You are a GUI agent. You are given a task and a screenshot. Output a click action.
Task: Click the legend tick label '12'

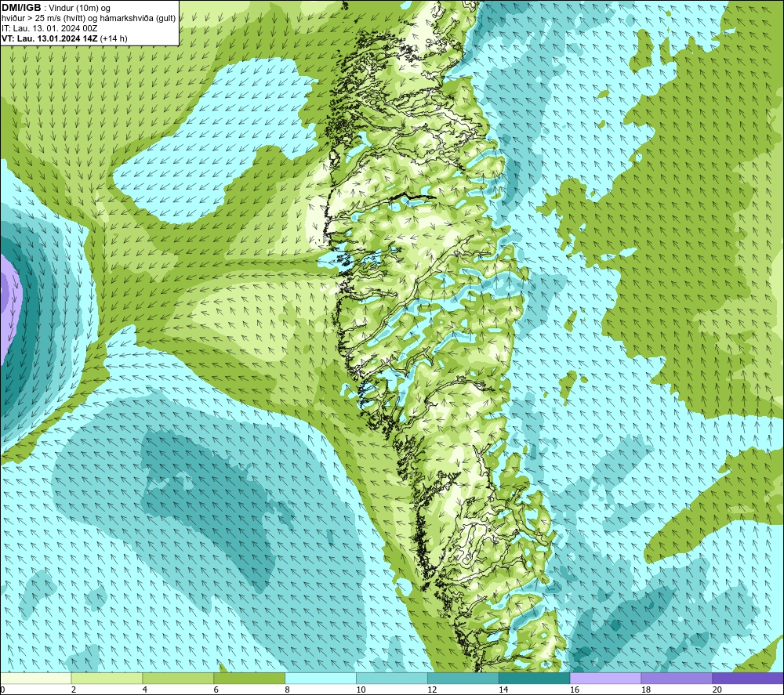click(x=432, y=690)
